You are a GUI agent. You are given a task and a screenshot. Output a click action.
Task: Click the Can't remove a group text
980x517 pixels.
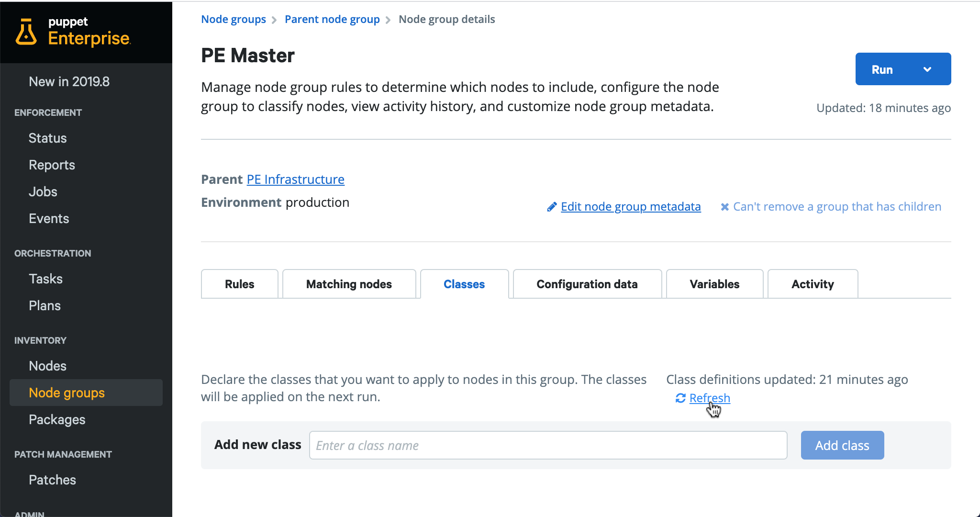(837, 206)
